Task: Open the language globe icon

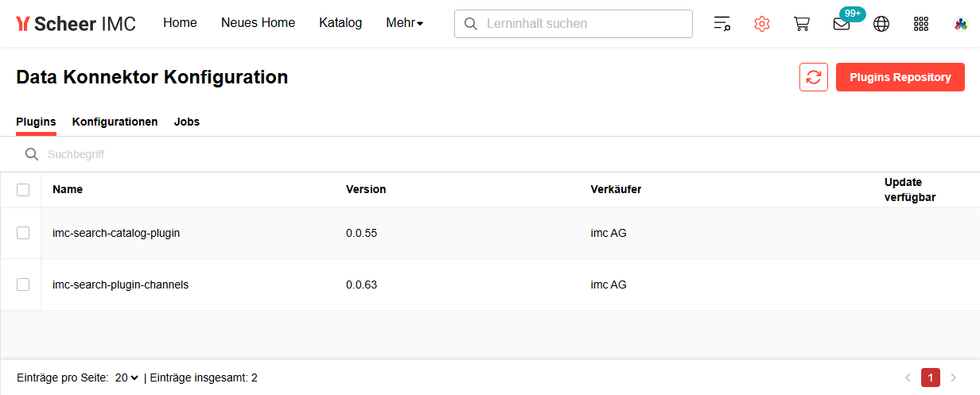Action: tap(881, 24)
